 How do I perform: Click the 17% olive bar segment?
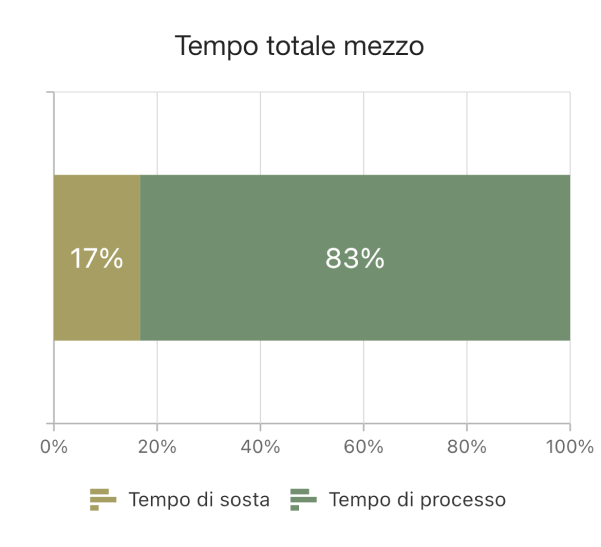tap(97, 258)
